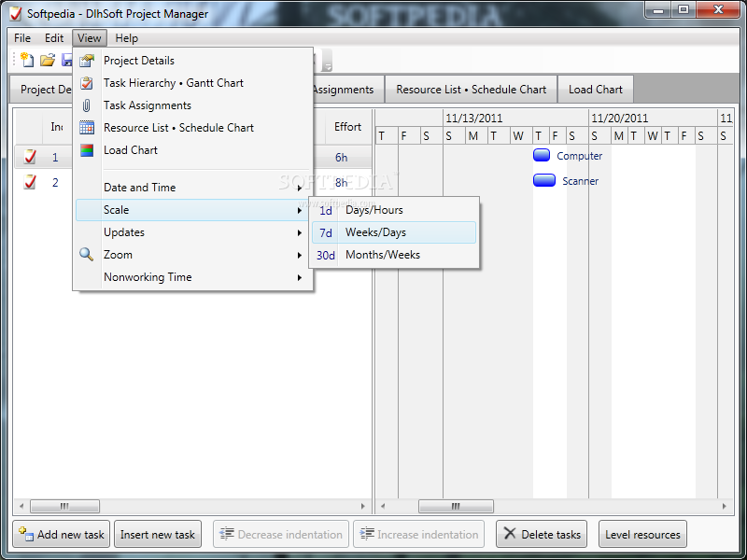Image resolution: width=747 pixels, height=560 pixels.
Task: Open the File menu
Action: pyautogui.click(x=22, y=38)
